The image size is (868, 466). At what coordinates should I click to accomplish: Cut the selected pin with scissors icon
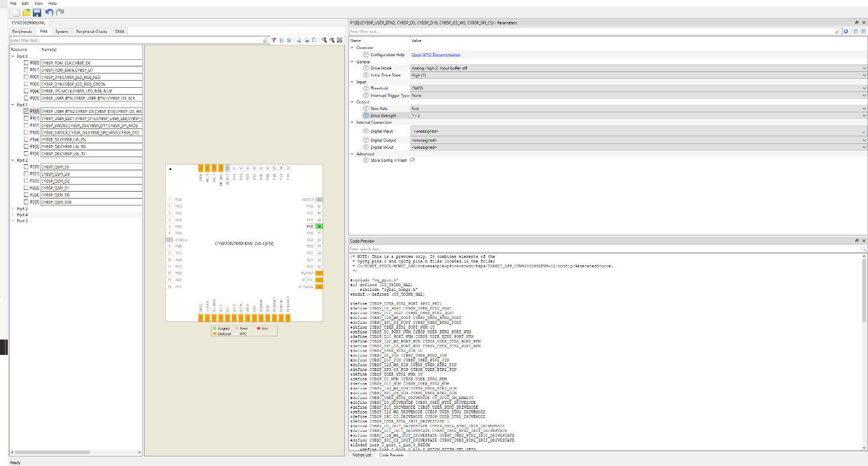[299, 40]
